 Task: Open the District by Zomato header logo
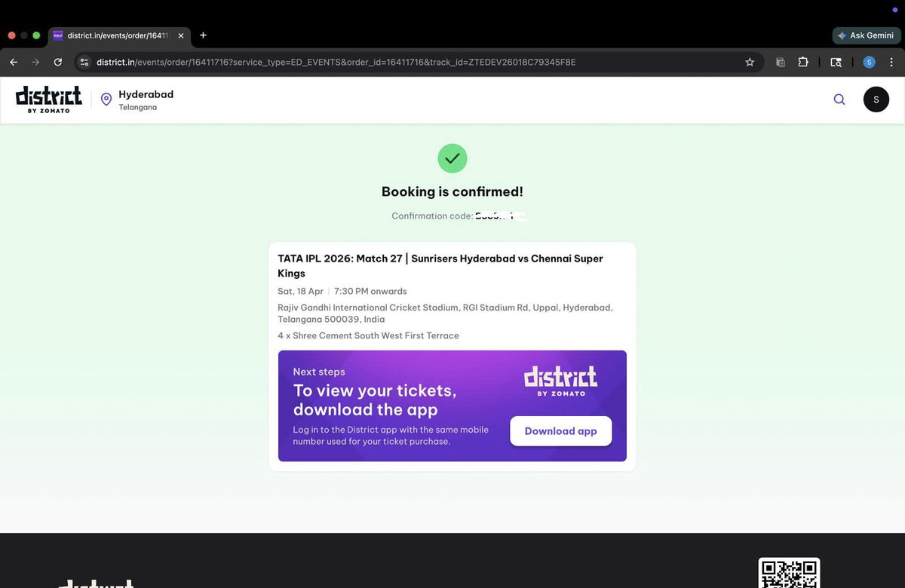tap(49, 100)
